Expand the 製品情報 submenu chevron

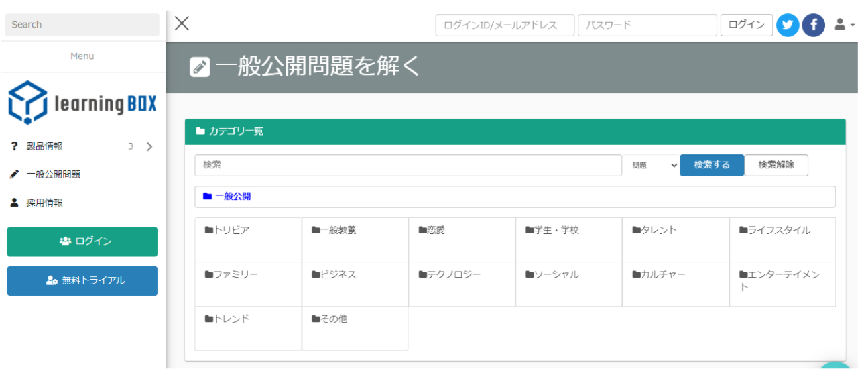pyautogui.click(x=149, y=146)
